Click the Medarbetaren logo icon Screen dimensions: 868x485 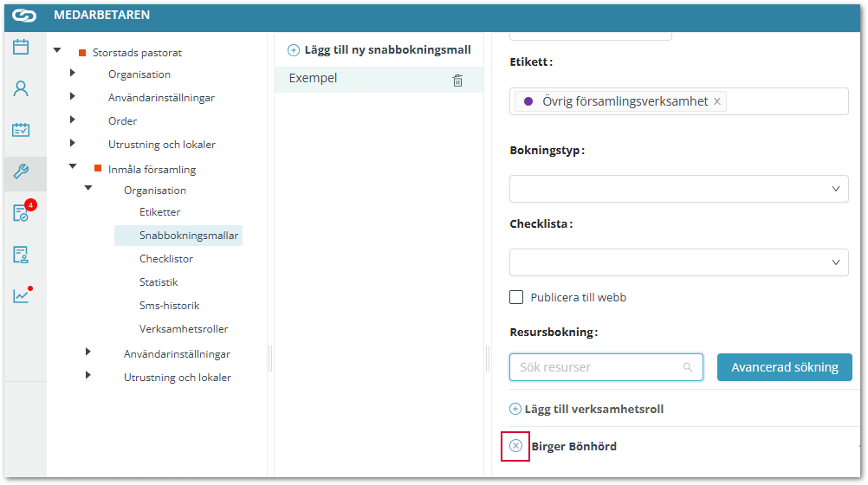[x=24, y=15]
